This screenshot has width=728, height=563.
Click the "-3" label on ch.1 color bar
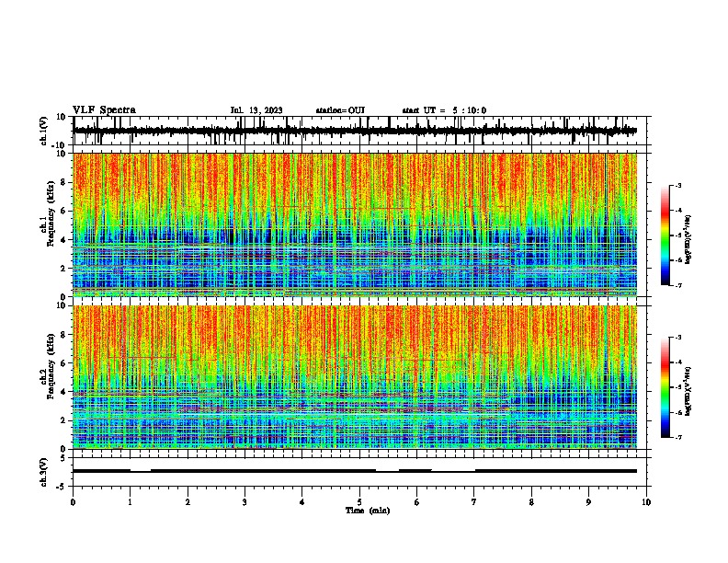pyautogui.click(x=677, y=186)
